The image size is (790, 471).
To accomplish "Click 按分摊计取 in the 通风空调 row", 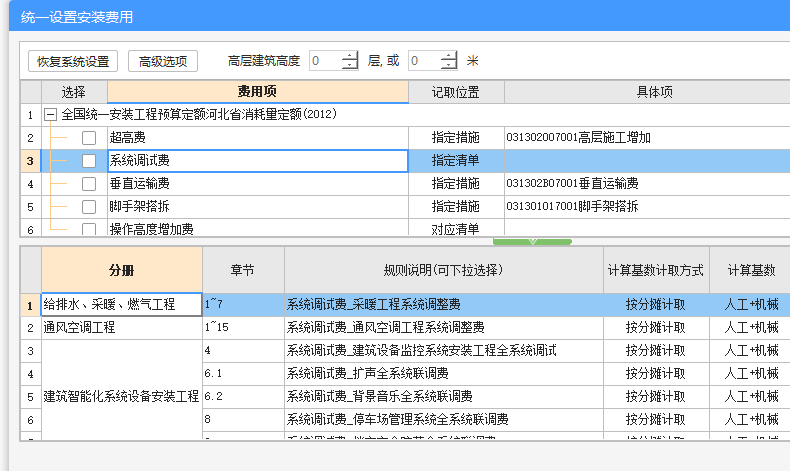I will [x=656, y=328].
